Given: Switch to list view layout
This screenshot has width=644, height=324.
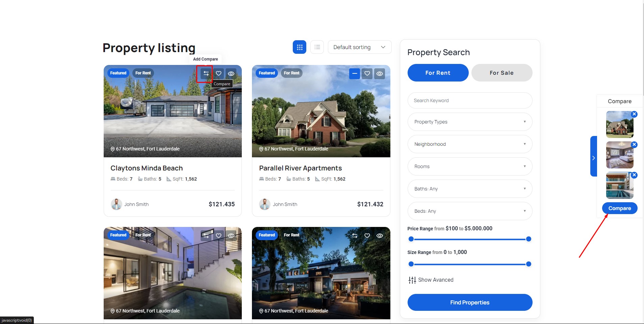Looking at the screenshot, I should click(317, 47).
